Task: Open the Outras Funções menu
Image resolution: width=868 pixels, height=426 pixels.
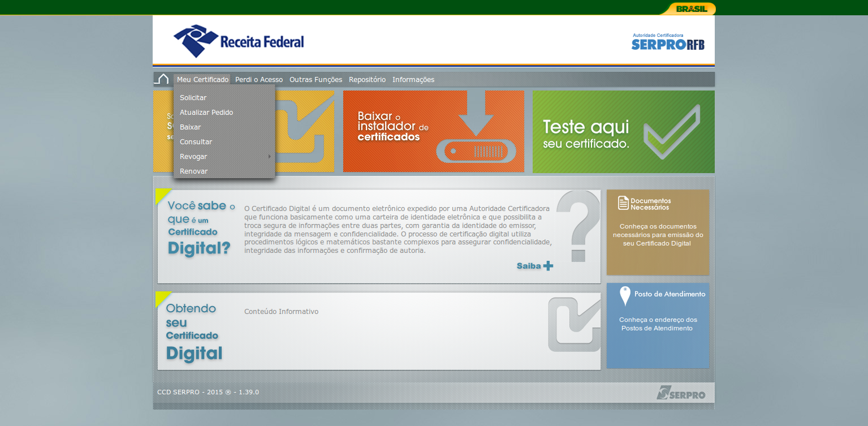Action: 316,80
